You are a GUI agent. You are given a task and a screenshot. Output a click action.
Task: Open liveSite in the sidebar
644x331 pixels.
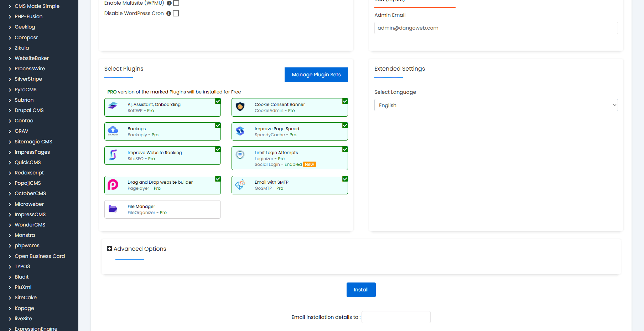pos(23,319)
